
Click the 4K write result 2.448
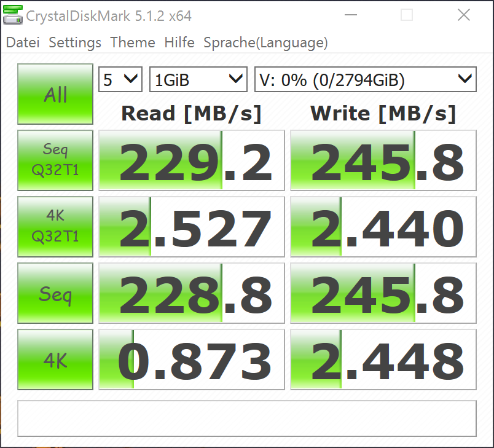pyautogui.click(x=383, y=360)
